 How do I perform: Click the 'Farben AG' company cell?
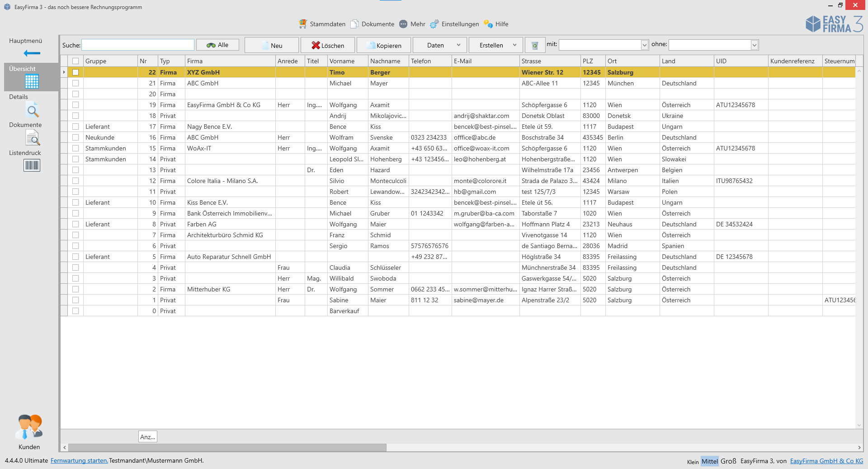pos(230,224)
